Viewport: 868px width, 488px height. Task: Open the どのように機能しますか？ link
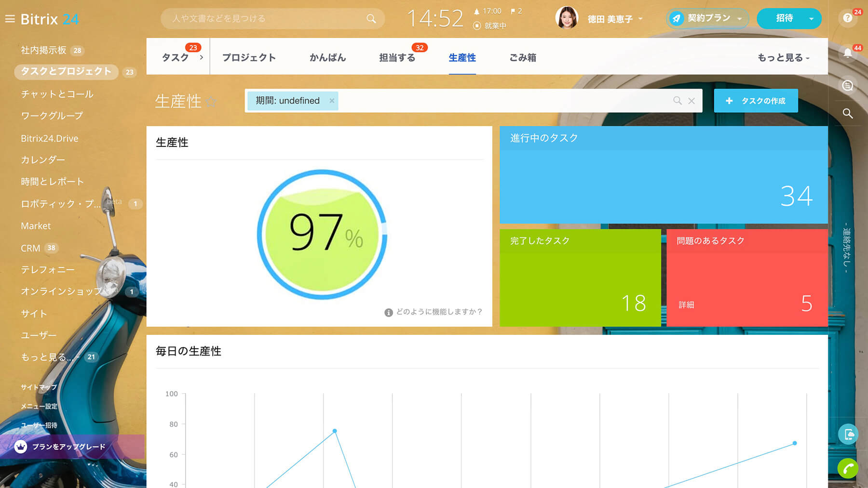[439, 312]
